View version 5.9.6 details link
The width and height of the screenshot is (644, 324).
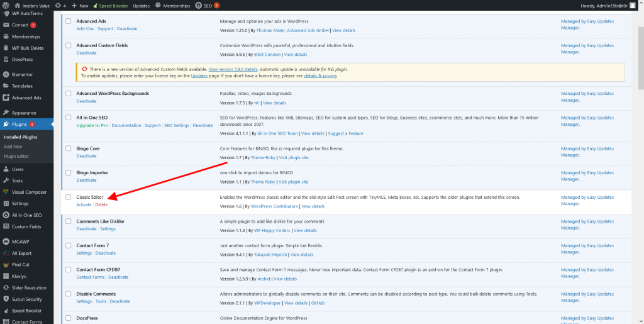click(x=233, y=69)
